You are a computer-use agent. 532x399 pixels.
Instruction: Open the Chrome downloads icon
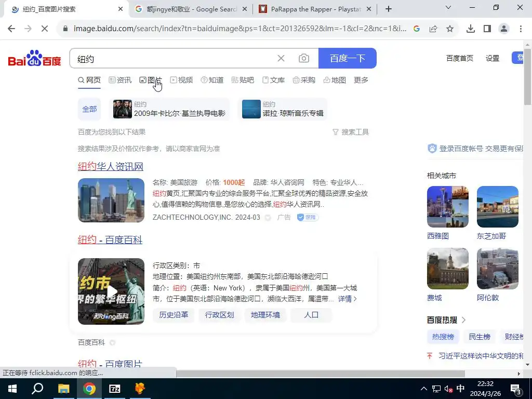471,29
